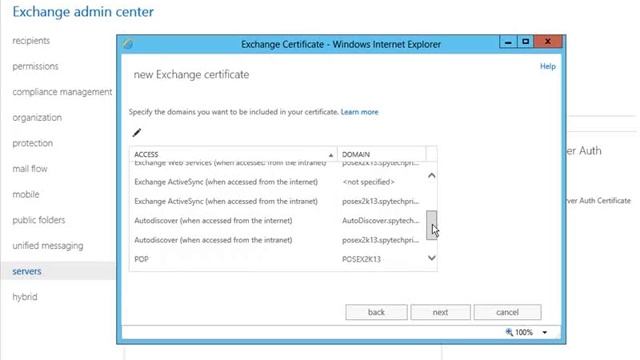Image resolution: width=640 pixels, height=360 pixels.
Task: Click the ACCESS column sort arrow
Action: click(x=331, y=155)
